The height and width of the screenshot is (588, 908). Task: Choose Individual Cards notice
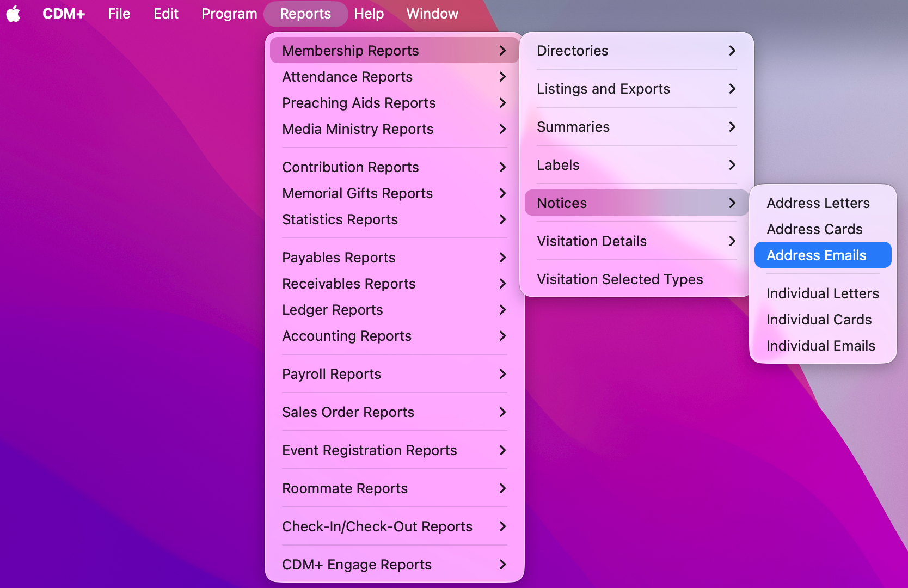pyautogui.click(x=823, y=320)
